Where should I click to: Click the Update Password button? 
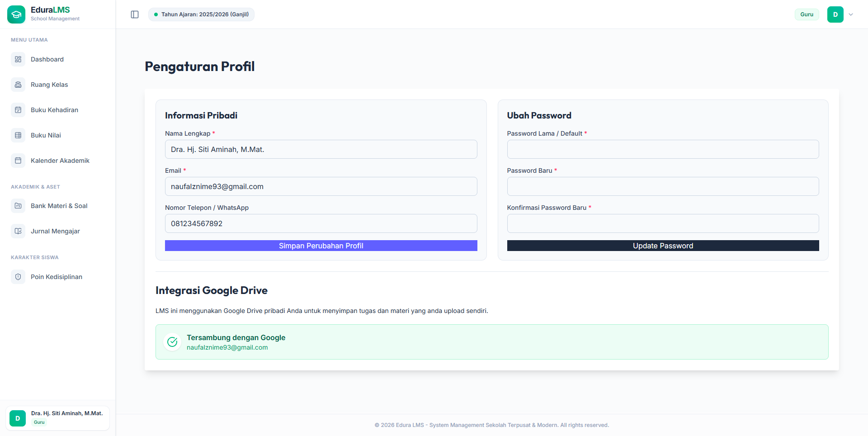click(663, 246)
